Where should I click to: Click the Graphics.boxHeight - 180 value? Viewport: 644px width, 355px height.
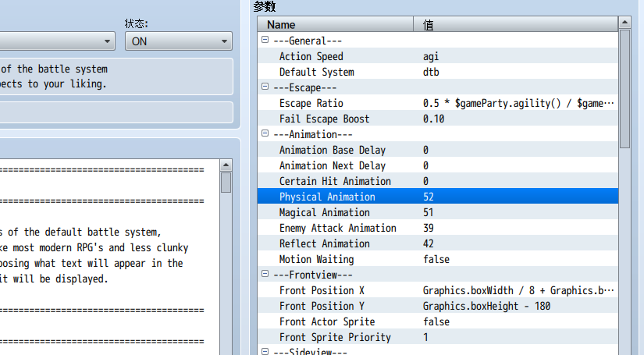[486, 306]
